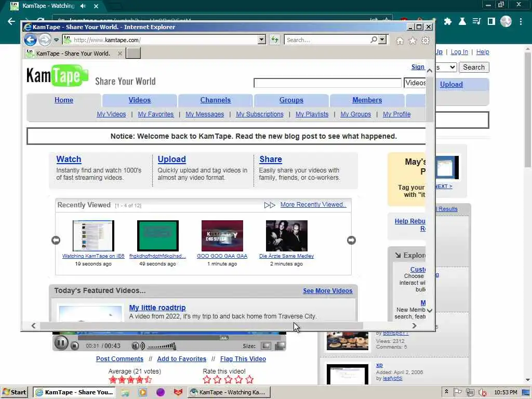Click the right carousel arrow in Recently Viewed
The height and width of the screenshot is (399, 532).
[352, 240]
